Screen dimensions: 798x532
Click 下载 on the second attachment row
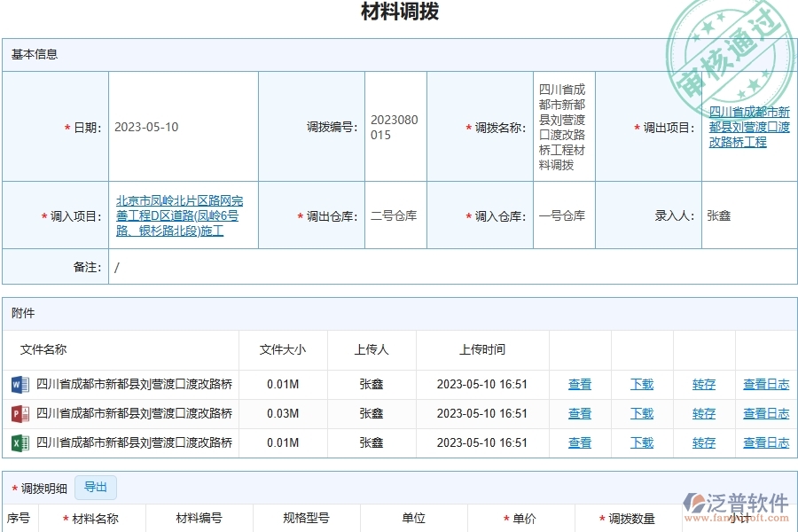641,413
